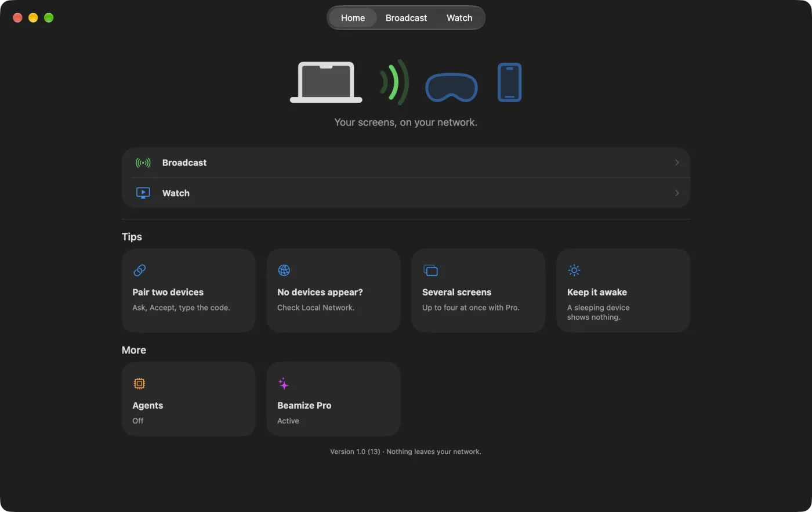
Task: Click 'Up to four at once with Pro.'
Action: (471, 308)
